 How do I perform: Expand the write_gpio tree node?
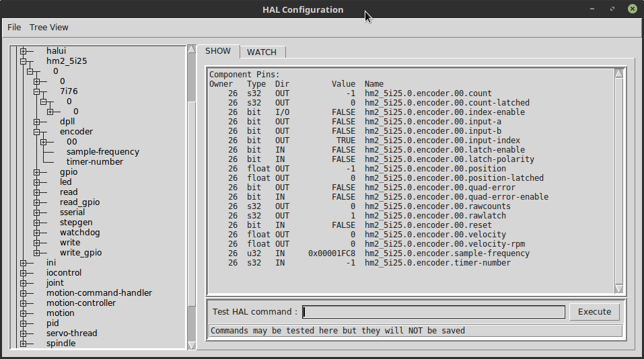tap(37, 253)
